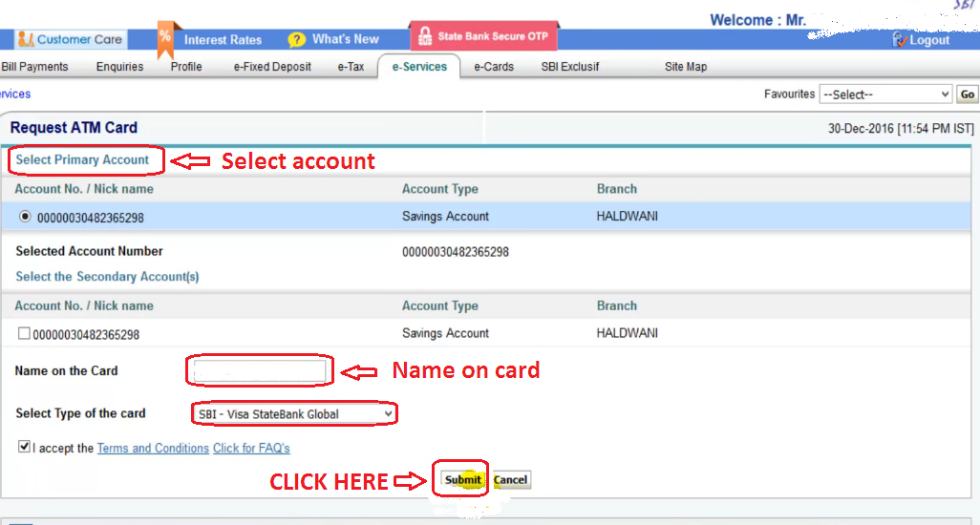Viewport: 980px width, 525px height.
Task: Open the Customer Care link
Action: pyautogui.click(x=79, y=39)
